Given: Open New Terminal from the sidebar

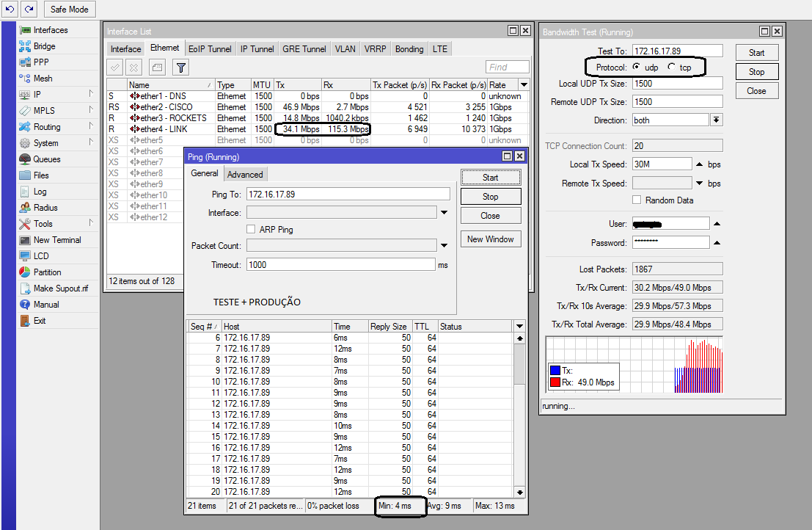Looking at the screenshot, I should [57, 240].
